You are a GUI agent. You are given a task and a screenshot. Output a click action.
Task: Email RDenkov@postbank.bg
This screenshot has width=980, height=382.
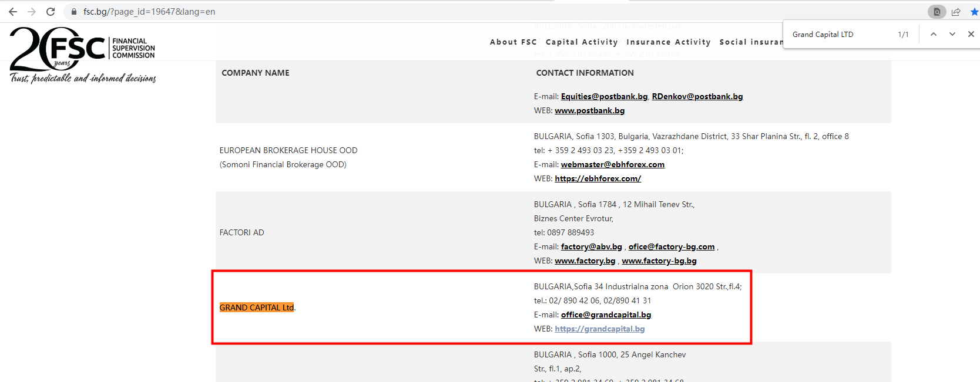tap(697, 96)
